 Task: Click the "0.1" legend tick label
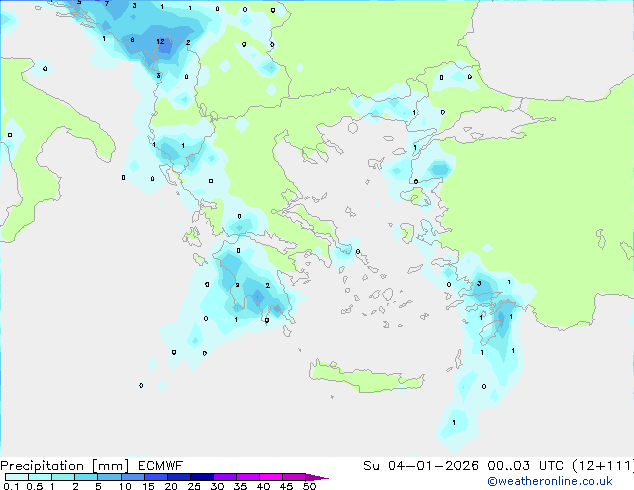tap(11, 486)
